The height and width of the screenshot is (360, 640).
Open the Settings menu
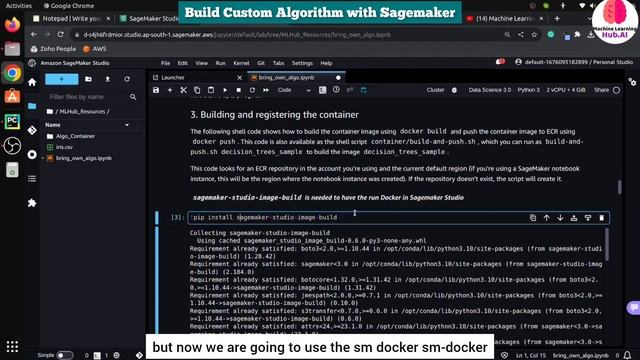pos(302,63)
